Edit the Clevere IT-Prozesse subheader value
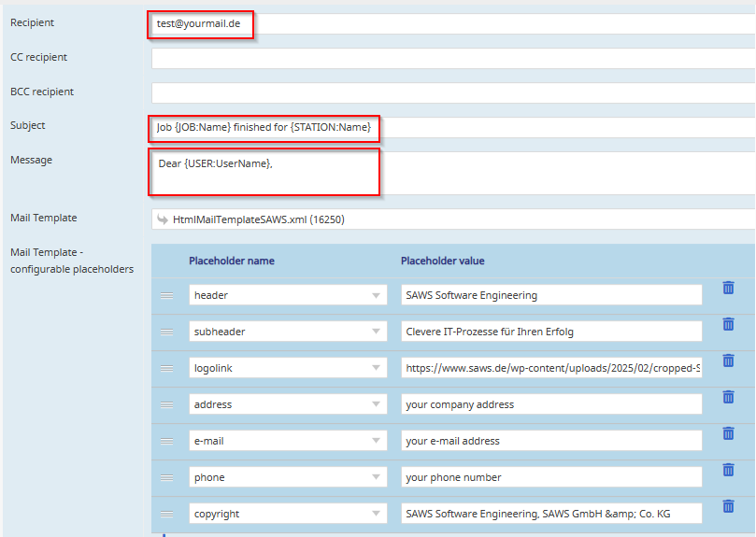The height and width of the screenshot is (537, 756). (551, 332)
